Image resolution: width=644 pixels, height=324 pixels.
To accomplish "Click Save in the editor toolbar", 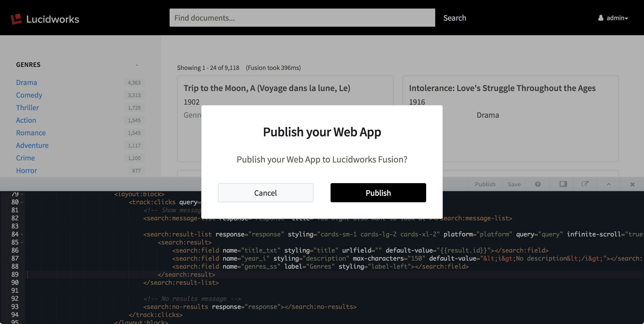I will coord(514,184).
